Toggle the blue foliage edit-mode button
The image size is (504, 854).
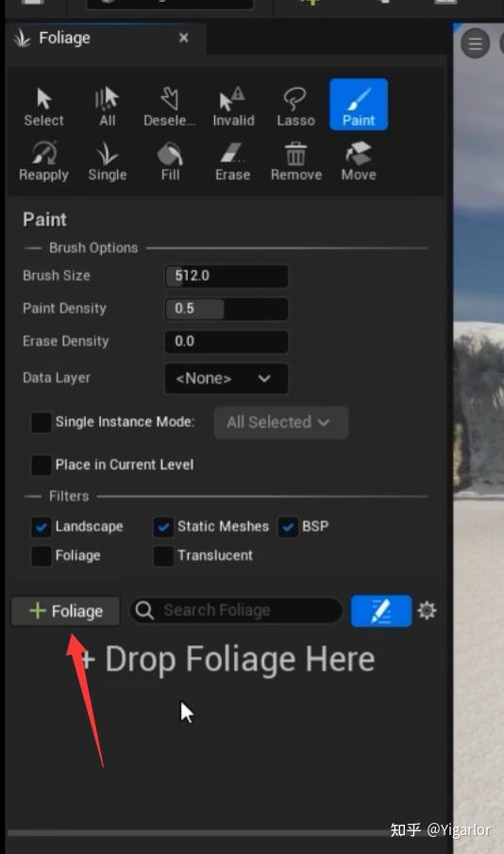pyautogui.click(x=381, y=610)
